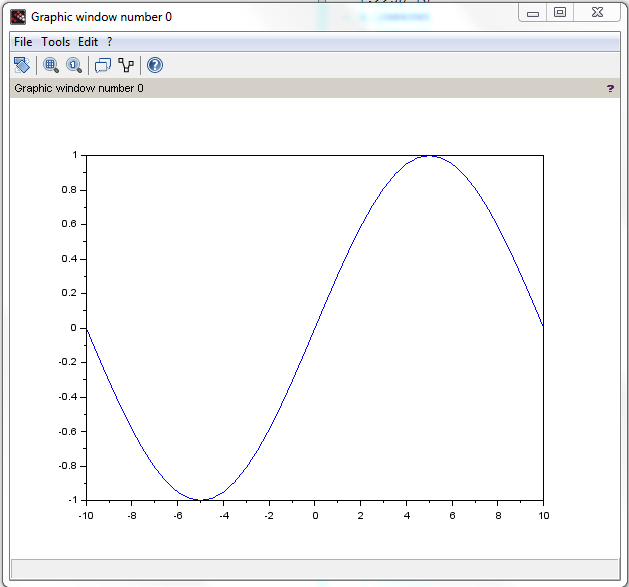Screen dimensions: 629x587
Task: Click the Scilab icon in the title bar
Action: (x=18, y=17)
